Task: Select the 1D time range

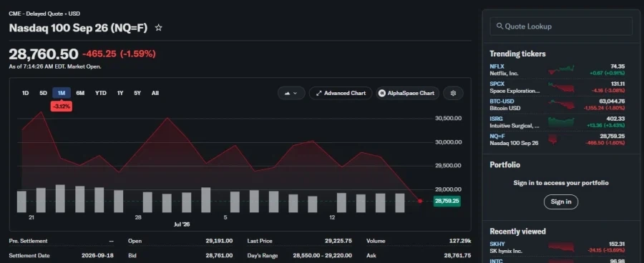Action: click(x=25, y=93)
